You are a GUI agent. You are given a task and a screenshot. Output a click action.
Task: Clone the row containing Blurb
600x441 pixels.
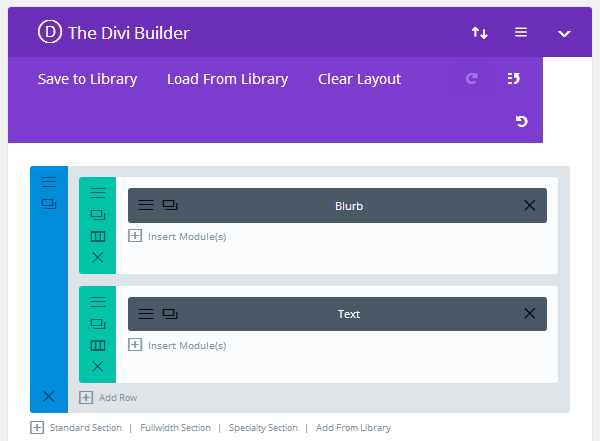point(98,215)
